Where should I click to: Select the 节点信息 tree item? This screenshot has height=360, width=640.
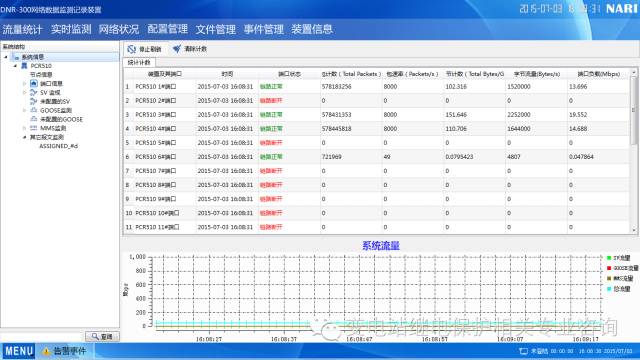pos(41,75)
